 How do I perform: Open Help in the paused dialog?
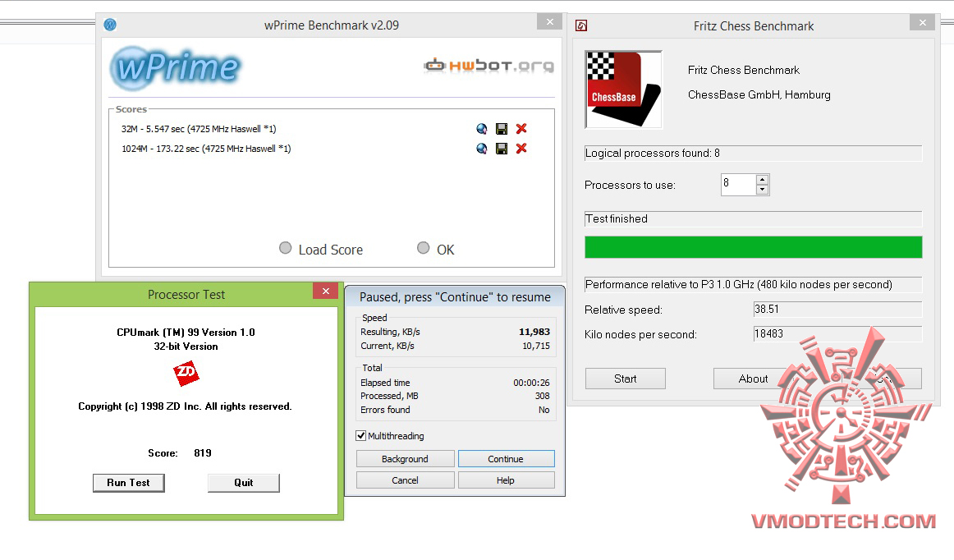click(507, 480)
